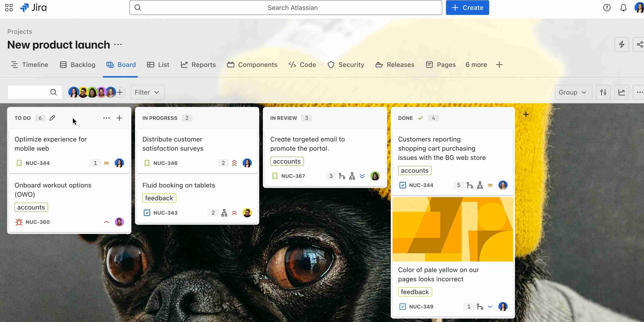Switch to the Backlog tab
Image resolution: width=644 pixels, height=322 pixels.
[83, 65]
